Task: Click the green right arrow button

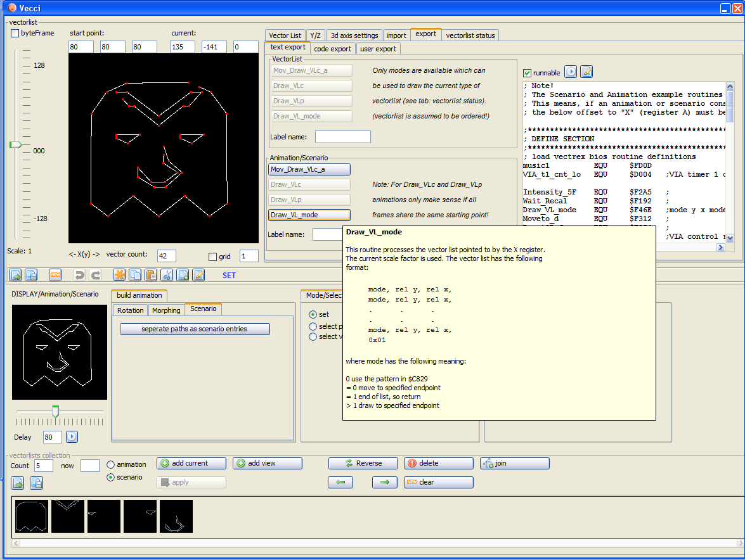Action: 384,482
